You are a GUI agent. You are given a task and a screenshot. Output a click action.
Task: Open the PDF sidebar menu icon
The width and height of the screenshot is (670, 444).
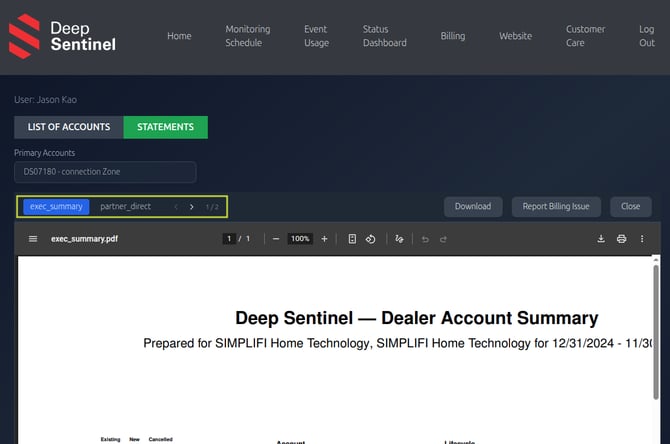[33, 239]
